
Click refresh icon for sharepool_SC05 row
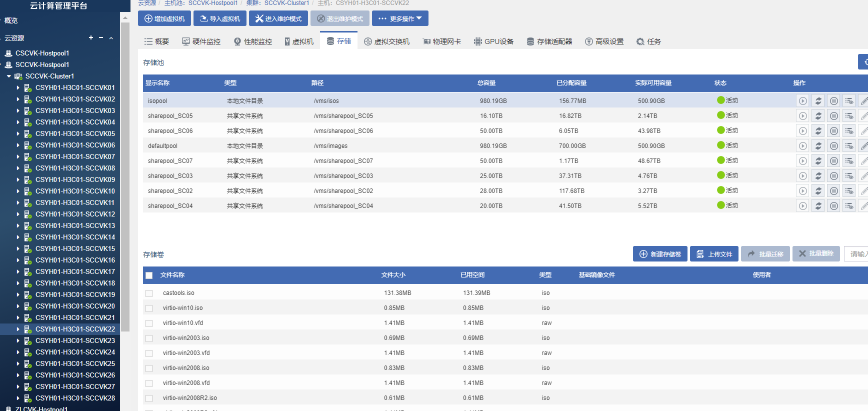coord(818,116)
